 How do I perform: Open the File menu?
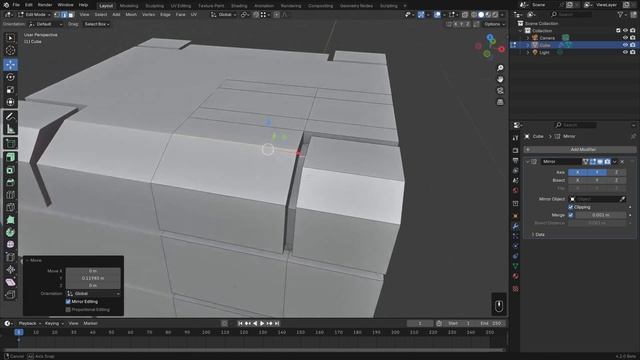tap(16, 5)
